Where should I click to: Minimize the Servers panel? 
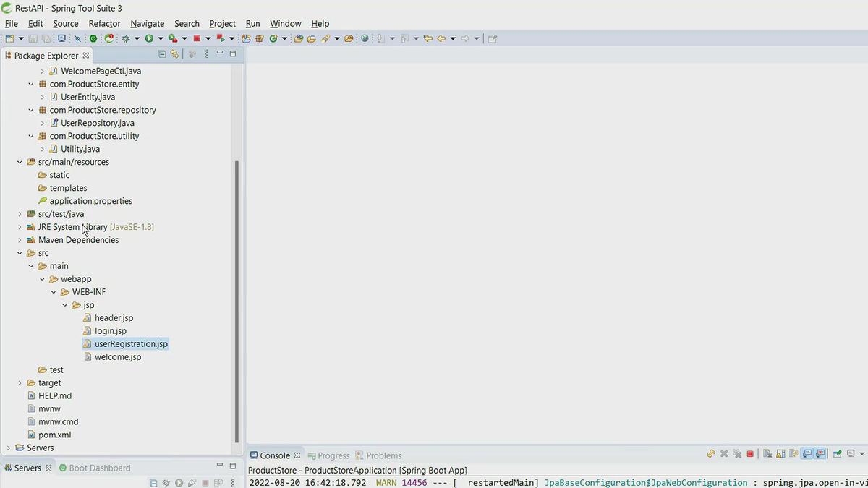point(220,466)
